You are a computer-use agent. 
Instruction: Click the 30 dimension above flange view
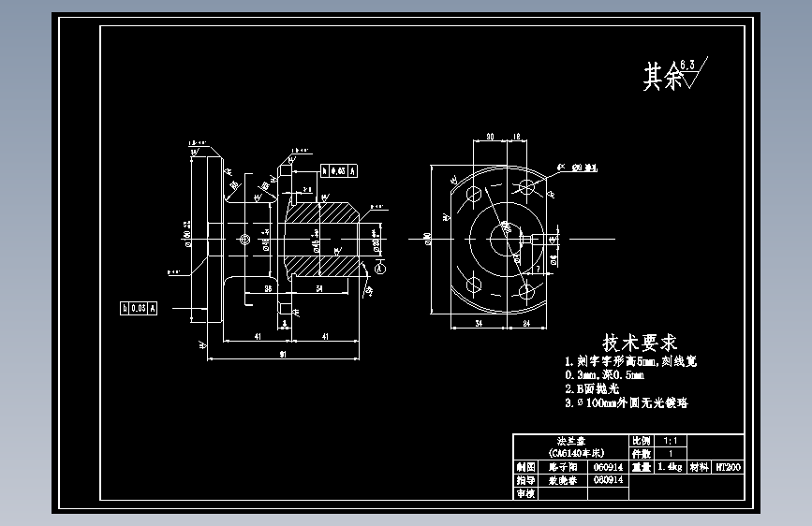pyautogui.click(x=490, y=137)
